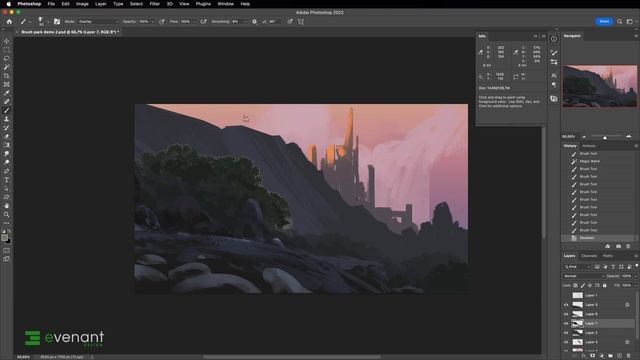Select the Zoom tool
This screenshot has height=360, width=640.
point(7,214)
